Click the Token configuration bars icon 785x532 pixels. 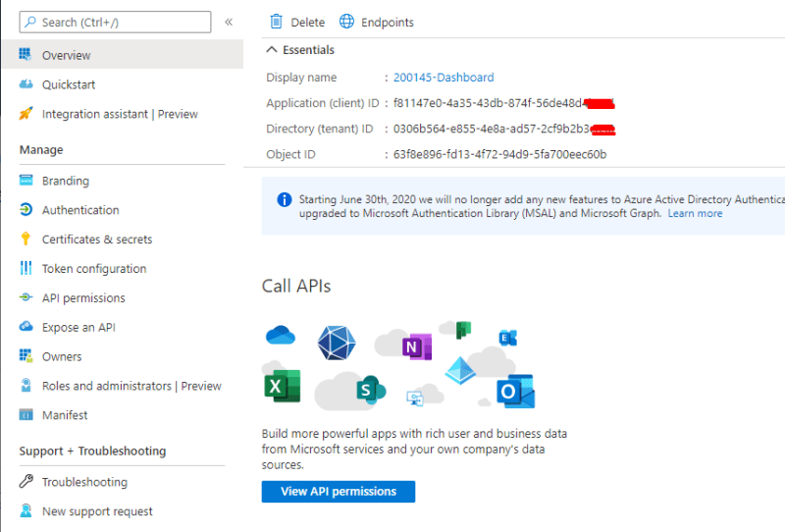[x=26, y=268]
